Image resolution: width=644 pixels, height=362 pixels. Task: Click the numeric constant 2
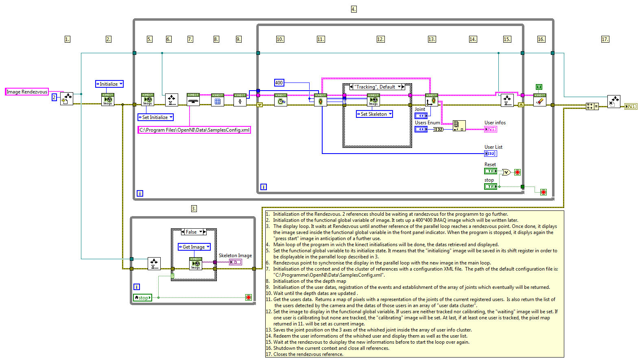coord(54,98)
